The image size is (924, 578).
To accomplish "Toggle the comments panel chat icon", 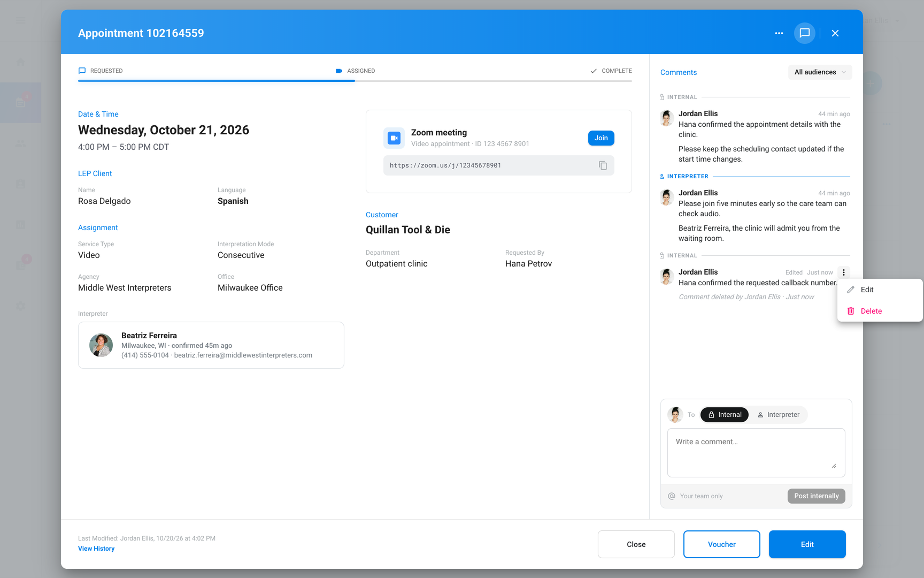I will point(804,33).
